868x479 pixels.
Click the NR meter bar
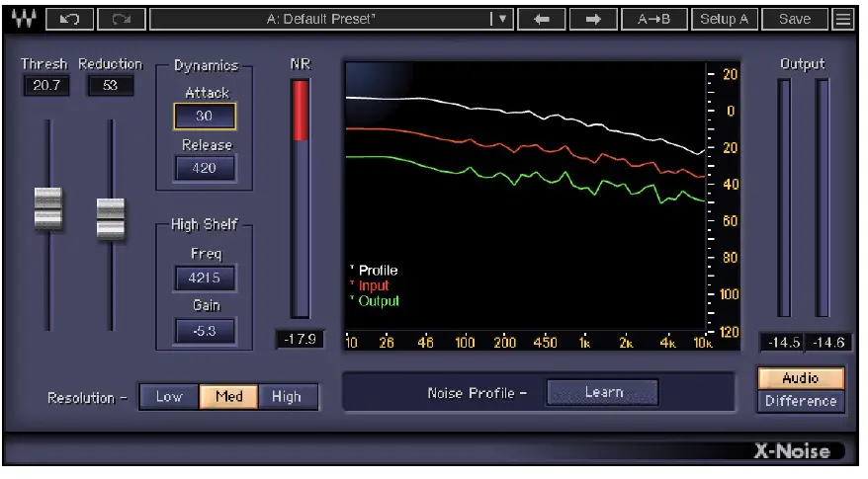click(x=301, y=198)
